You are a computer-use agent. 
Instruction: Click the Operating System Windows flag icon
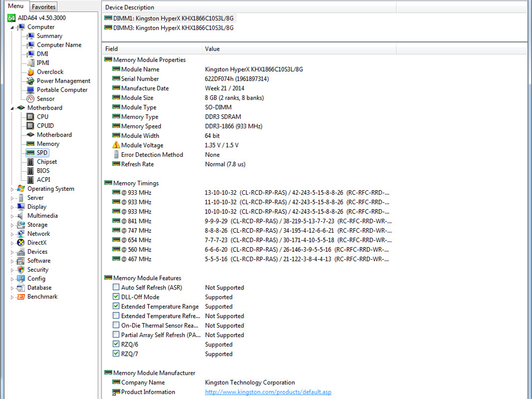click(21, 189)
